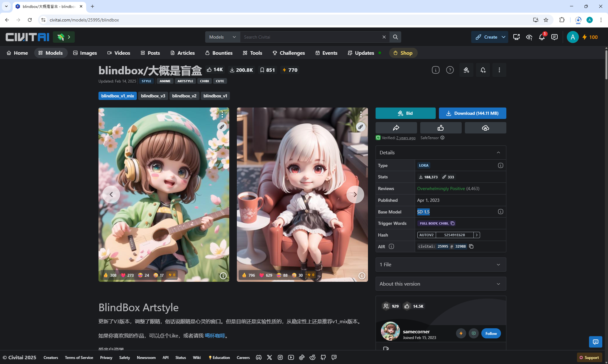Go to the Bounties nav item
This screenshot has height=364, width=608.
(x=218, y=53)
